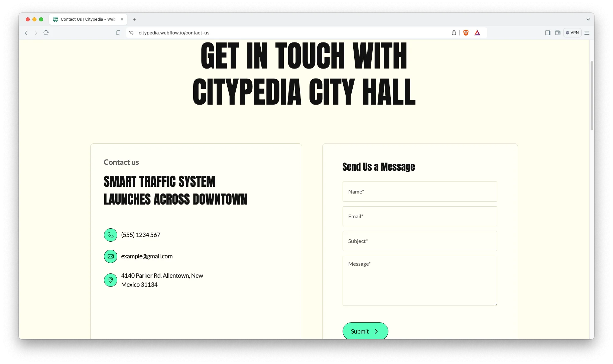Reload the page
This screenshot has height=364, width=613.
[46, 33]
